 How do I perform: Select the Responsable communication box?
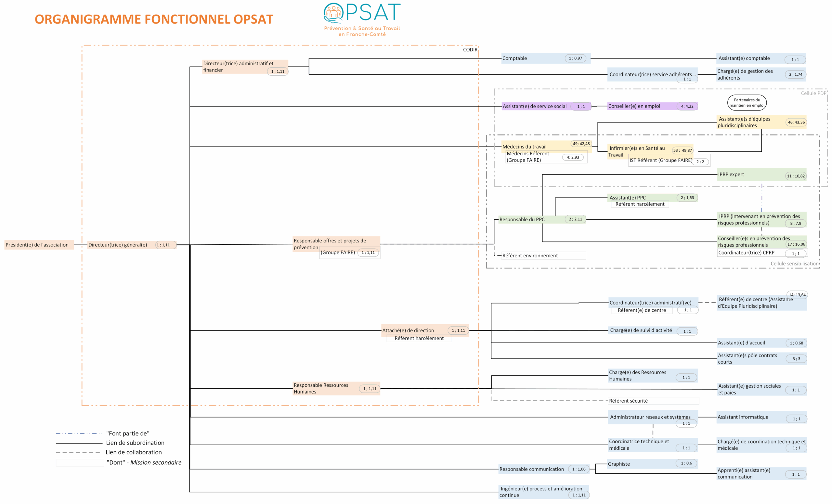[544, 469]
